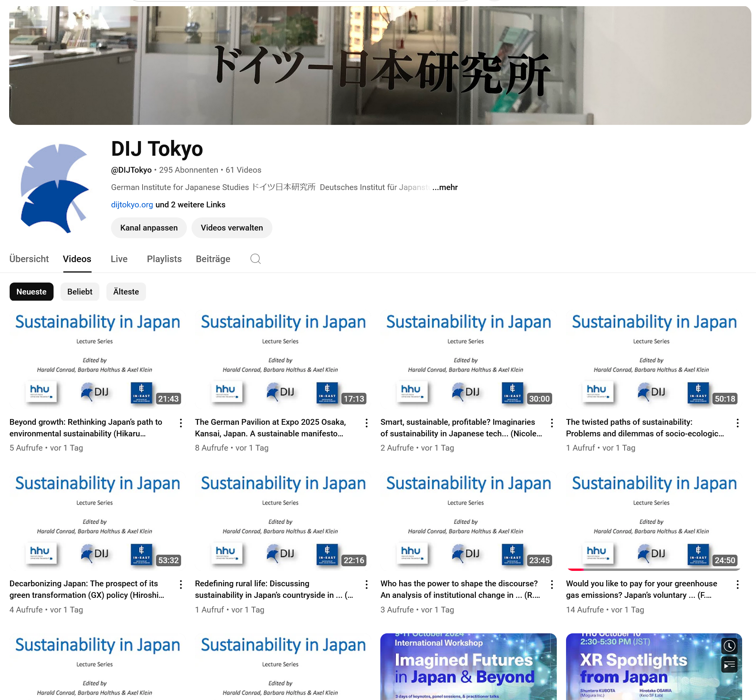Switch to the Videos tab

[77, 259]
